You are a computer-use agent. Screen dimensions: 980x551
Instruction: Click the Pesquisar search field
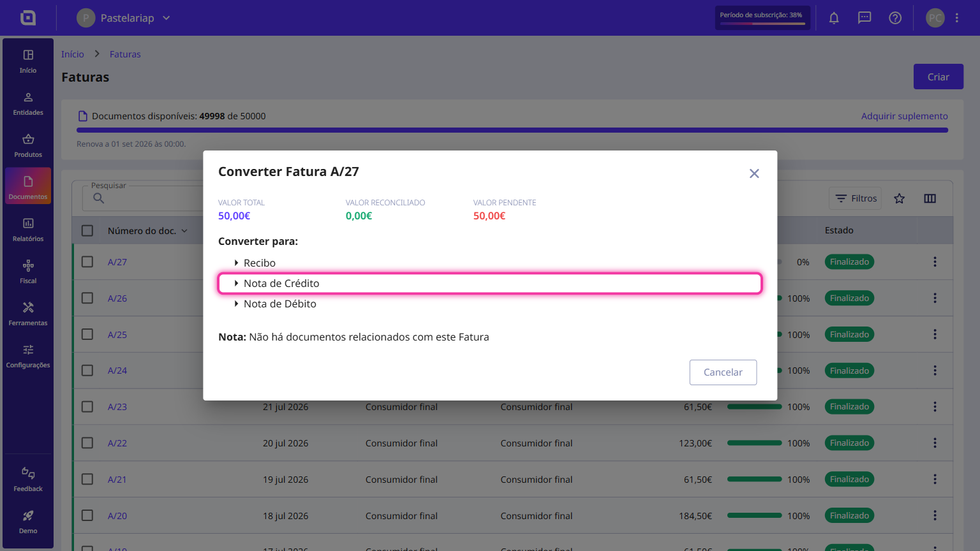tap(143, 198)
